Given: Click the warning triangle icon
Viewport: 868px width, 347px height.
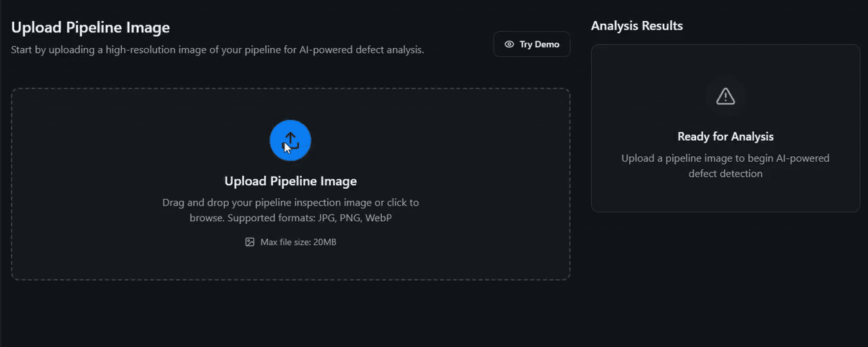Looking at the screenshot, I should point(725,96).
